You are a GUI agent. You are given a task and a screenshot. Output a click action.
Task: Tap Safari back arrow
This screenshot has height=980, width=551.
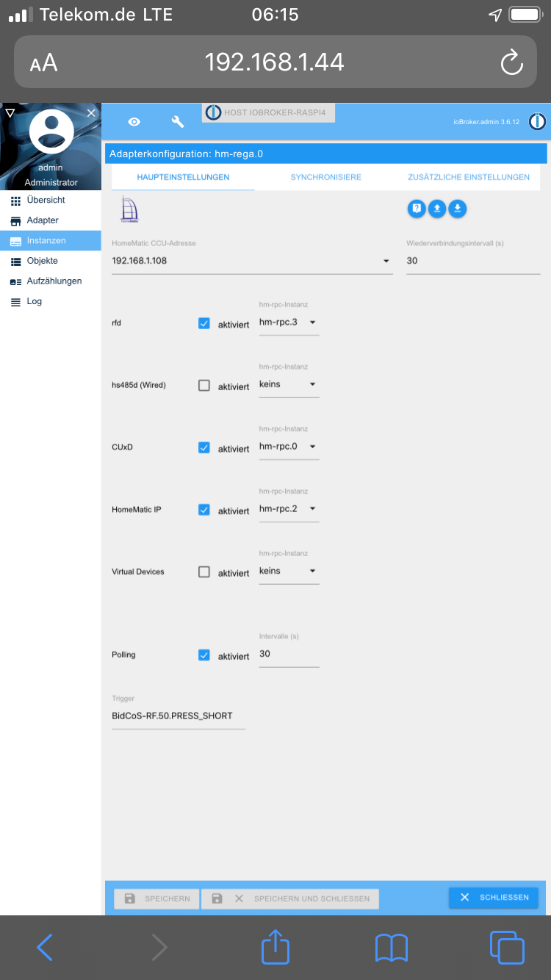pos(45,948)
